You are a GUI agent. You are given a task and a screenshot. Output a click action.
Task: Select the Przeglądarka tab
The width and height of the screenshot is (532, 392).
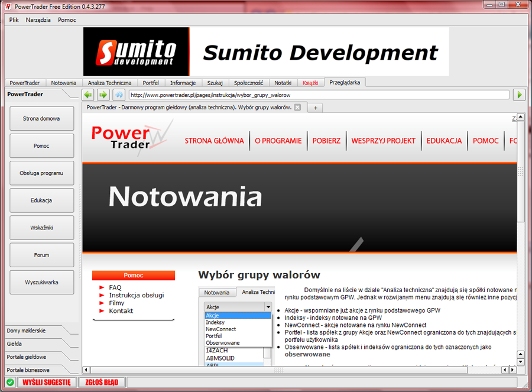[345, 82]
